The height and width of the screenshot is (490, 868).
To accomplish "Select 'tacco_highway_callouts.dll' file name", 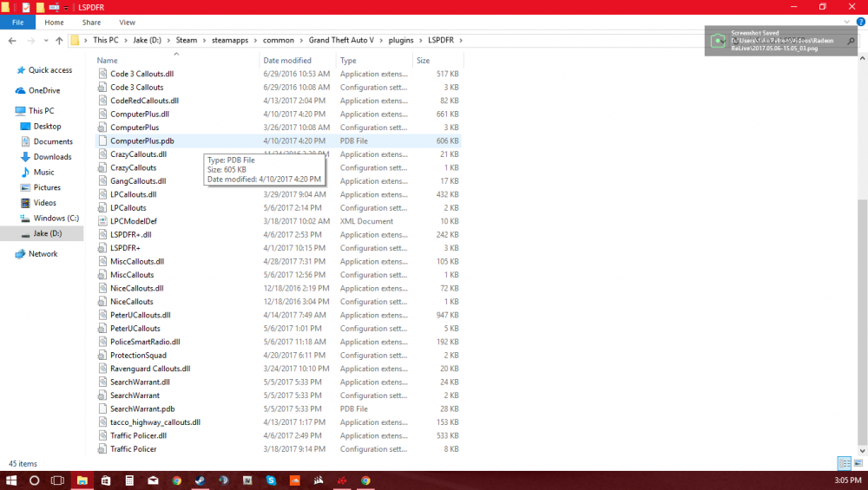I will click(x=155, y=422).
